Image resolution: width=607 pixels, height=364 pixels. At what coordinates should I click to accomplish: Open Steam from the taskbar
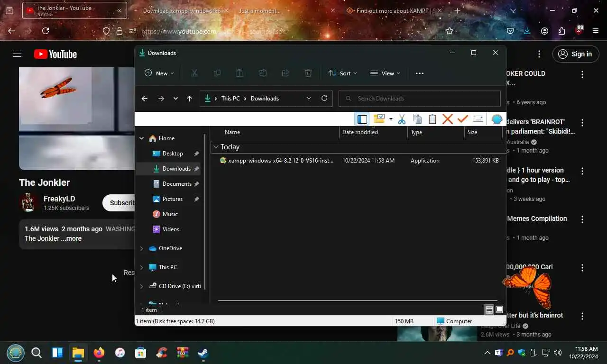click(x=203, y=353)
